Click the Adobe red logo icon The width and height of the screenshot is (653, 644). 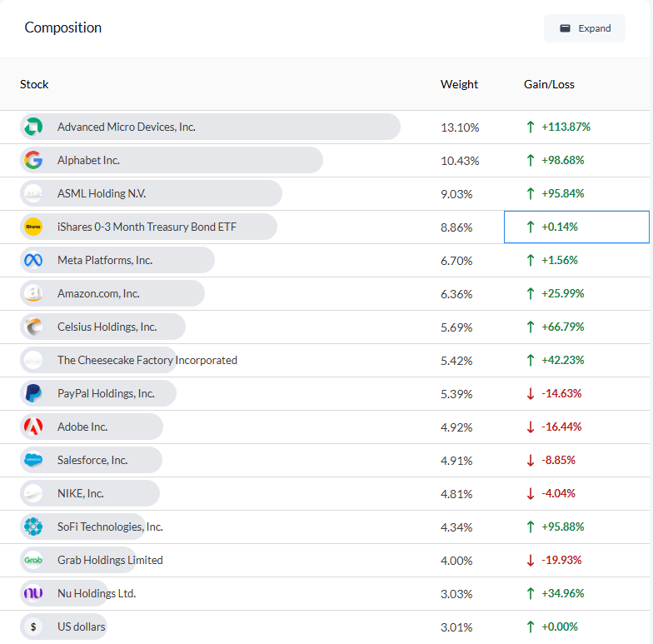(x=33, y=427)
